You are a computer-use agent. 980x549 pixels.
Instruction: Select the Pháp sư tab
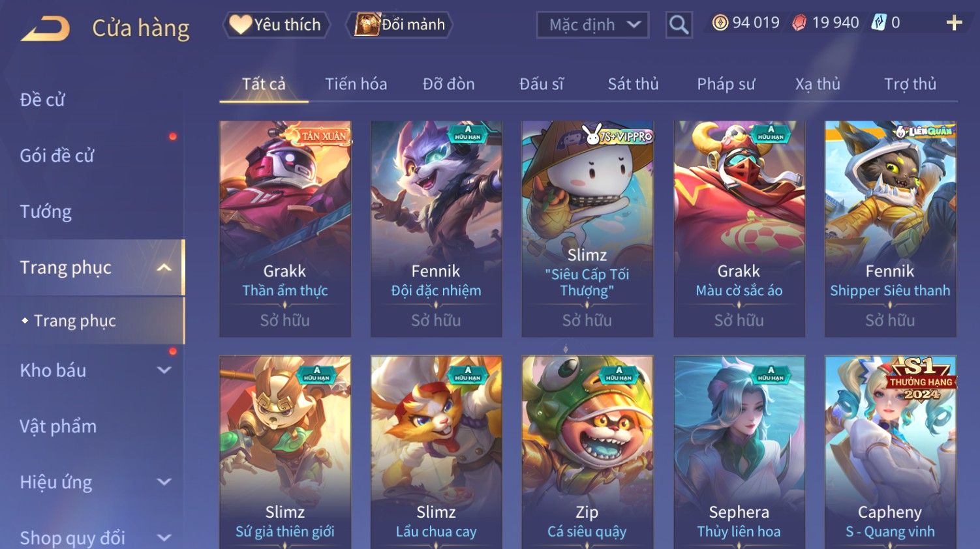(x=726, y=84)
